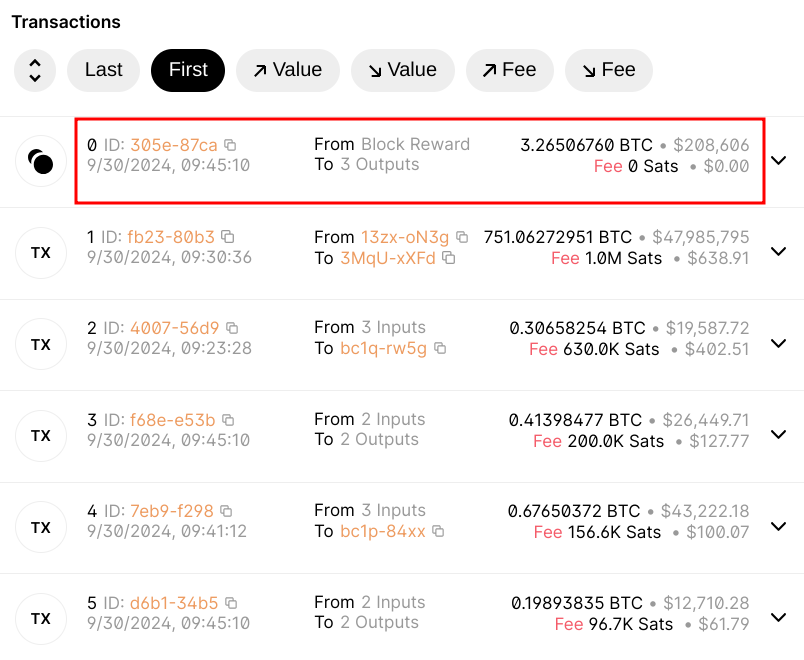The width and height of the screenshot is (804, 660).
Task: Copy the recipient address 3MqU-xXFd
Action: (x=447, y=258)
